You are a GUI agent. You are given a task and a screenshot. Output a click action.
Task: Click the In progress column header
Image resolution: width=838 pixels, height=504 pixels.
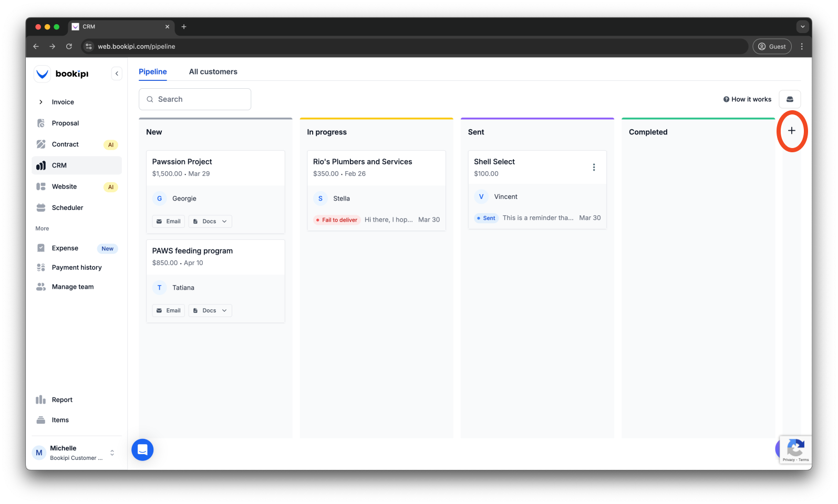coord(327,132)
